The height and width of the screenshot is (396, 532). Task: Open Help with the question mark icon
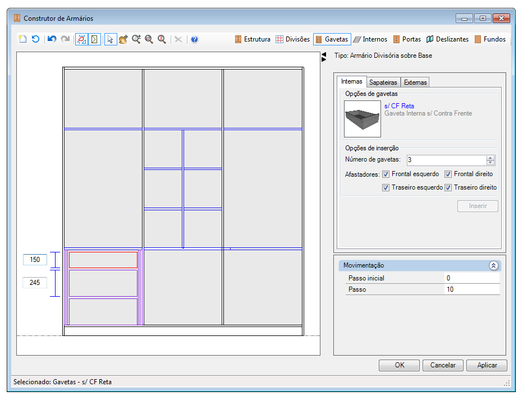click(194, 39)
